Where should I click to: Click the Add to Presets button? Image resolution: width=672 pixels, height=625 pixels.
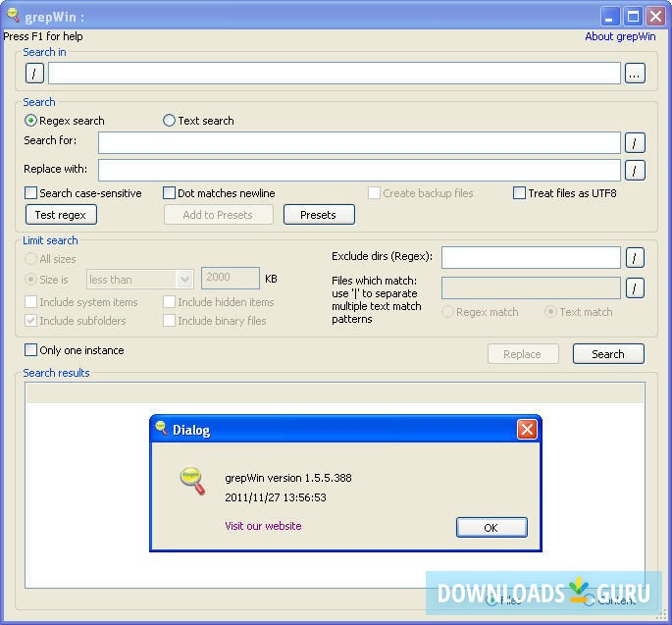click(218, 214)
